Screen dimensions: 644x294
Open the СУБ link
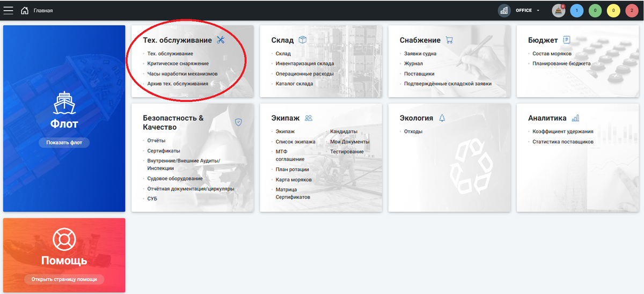point(152,199)
